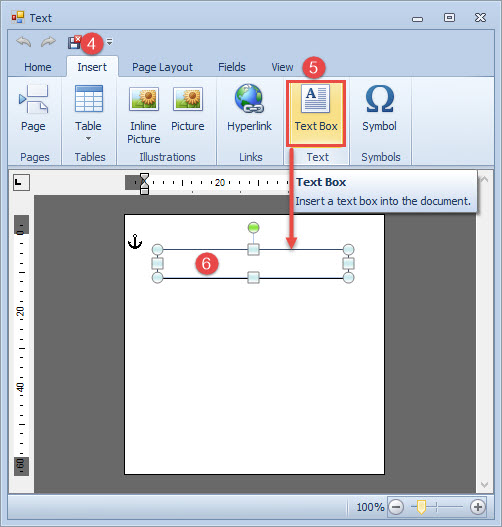
Task: Click the zoom in plus button
Action: (478, 506)
